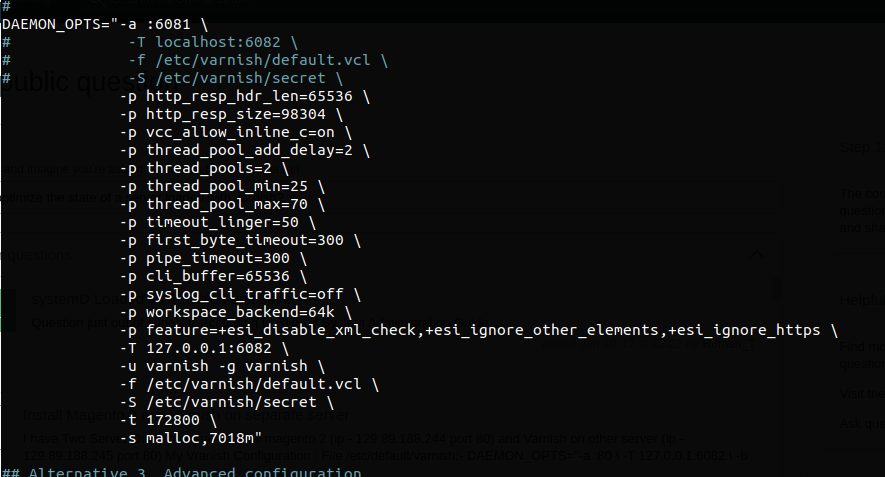Viewport: 885px width, 477px height.
Task: Click the DAEMON_OPTS="-a :6081 line
Action: coord(104,24)
